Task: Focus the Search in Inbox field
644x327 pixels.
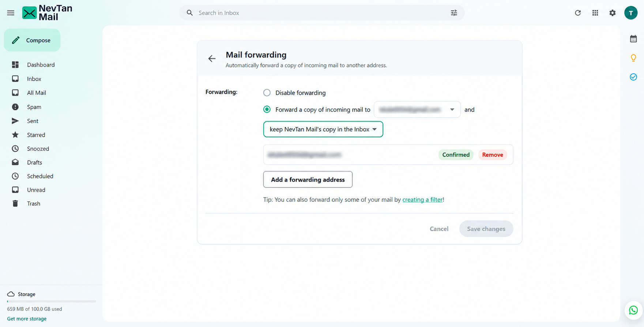Action: tap(322, 13)
